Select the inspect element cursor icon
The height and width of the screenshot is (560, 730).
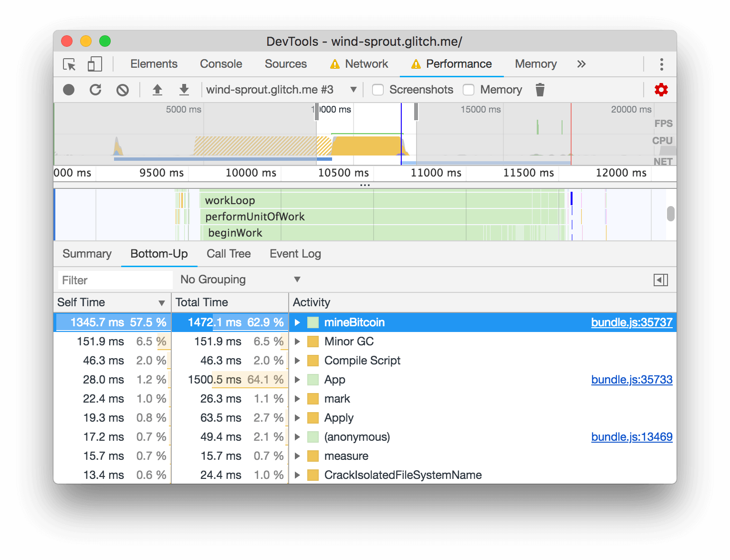(70, 64)
